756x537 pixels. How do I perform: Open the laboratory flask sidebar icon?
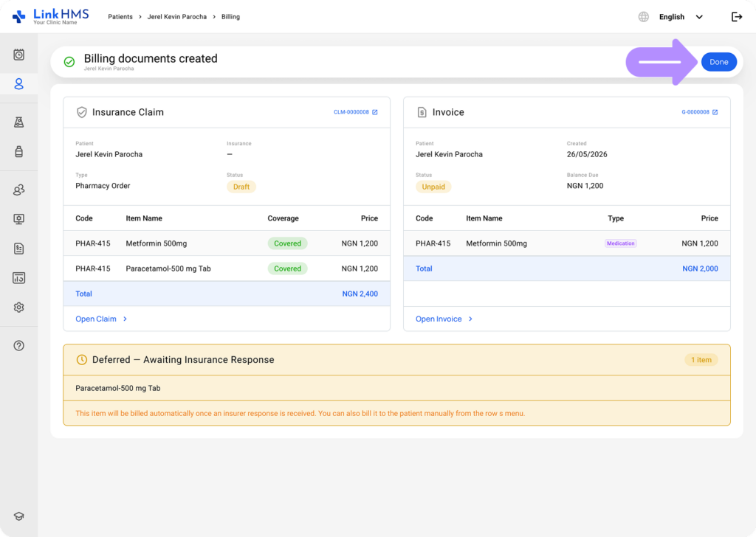tap(18, 122)
